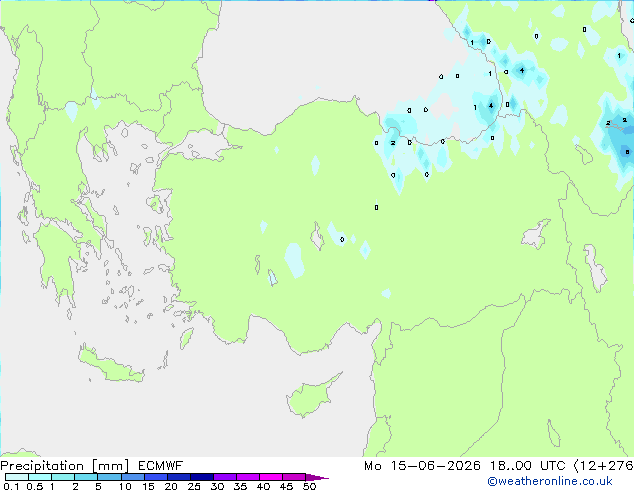Screen dimensions: 634x490
Task: Select the 5–10 mm legend color swatch
Action: click(110, 477)
